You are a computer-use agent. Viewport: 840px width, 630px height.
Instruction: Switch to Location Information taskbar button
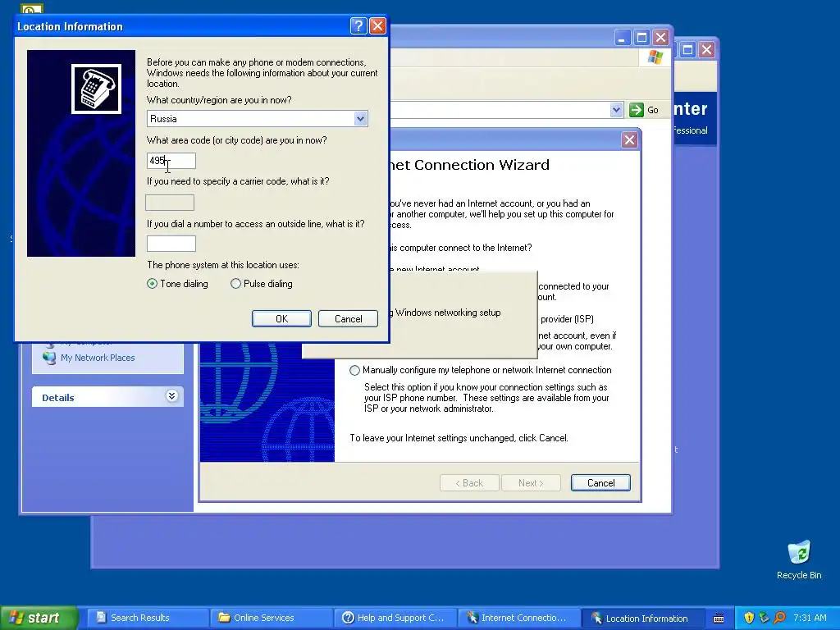pos(643,618)
